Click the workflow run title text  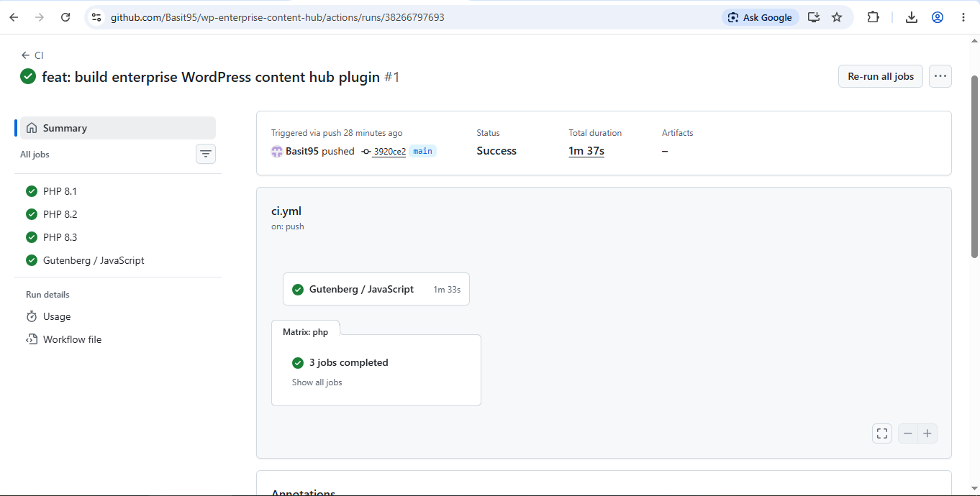(211, 76)
